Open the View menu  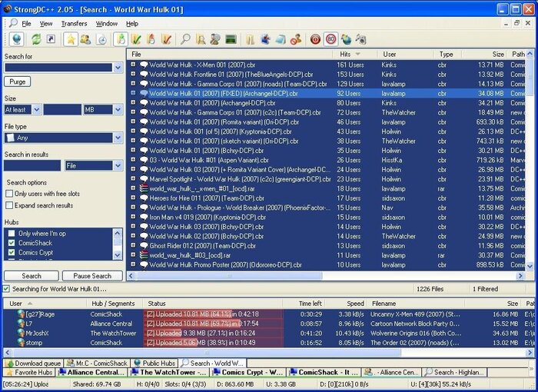click(46, 24)
